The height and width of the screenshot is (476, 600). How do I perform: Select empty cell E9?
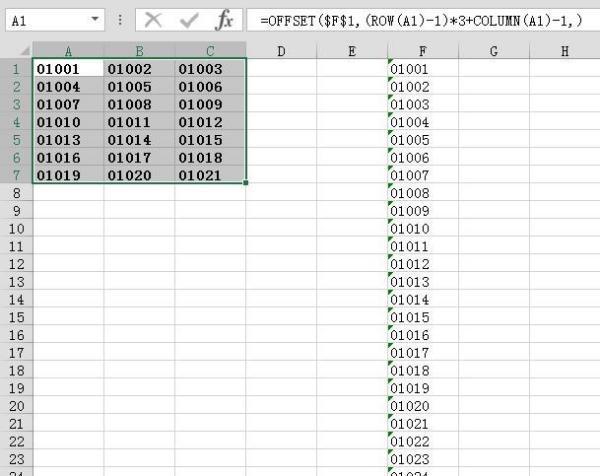click(x=352, y=211)
